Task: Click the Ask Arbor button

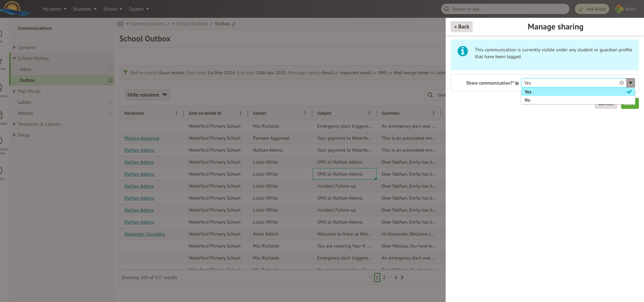Action: 592,9
